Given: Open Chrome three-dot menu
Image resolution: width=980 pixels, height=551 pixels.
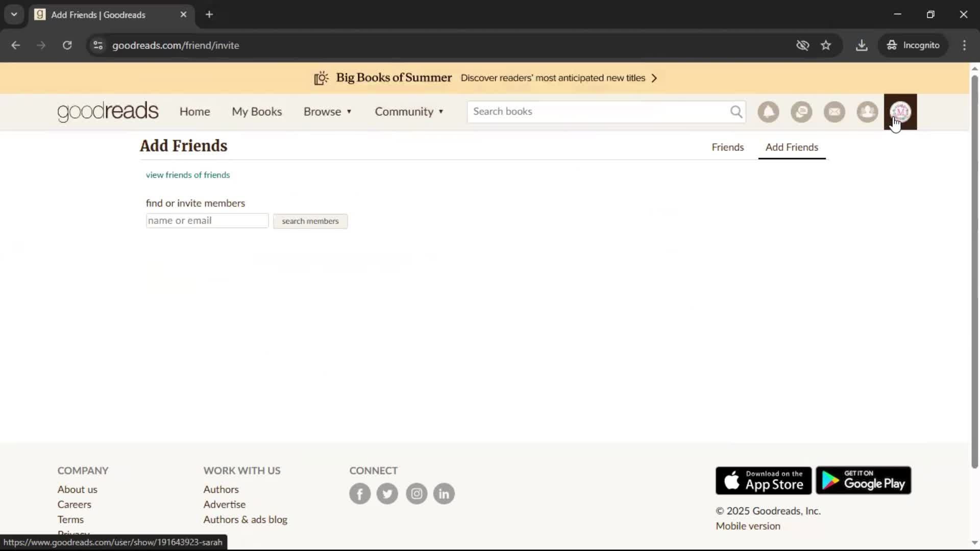Looking at the screenshot, I should pyautogui.click(x=964, y=45).
